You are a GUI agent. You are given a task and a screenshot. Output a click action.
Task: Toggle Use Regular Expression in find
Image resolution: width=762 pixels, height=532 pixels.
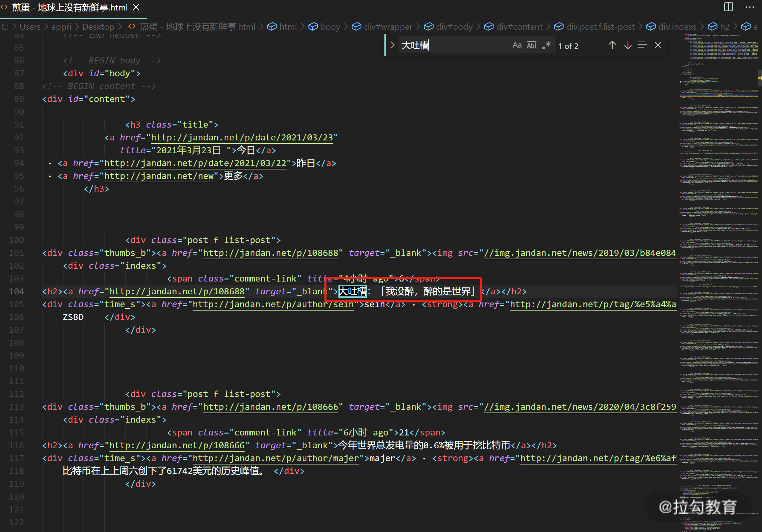coord(546,45)
